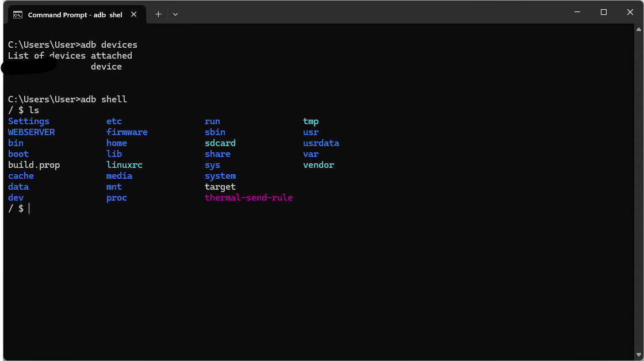Click the adb devices command text
This screenshot has width=644, height=361.
click(x=109, y=45)
